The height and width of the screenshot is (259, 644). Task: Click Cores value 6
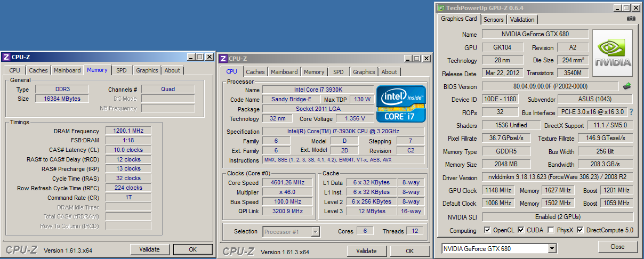(365, 231)
